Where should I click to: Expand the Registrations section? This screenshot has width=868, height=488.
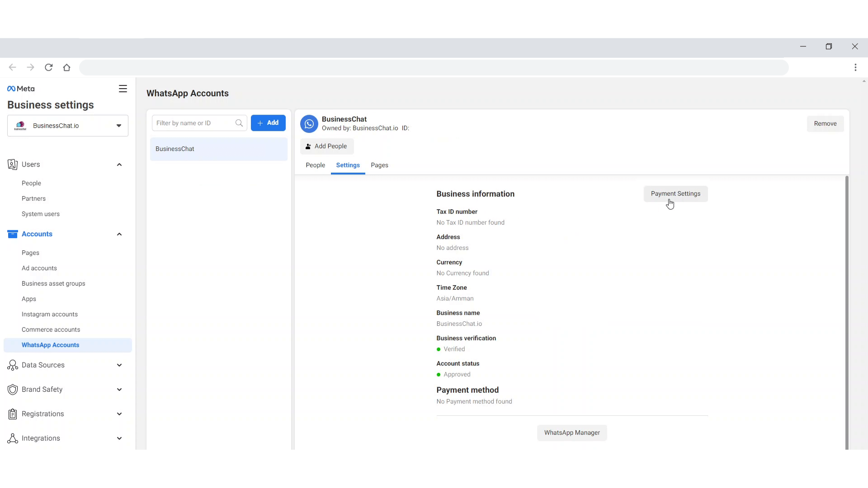point(119,414)
